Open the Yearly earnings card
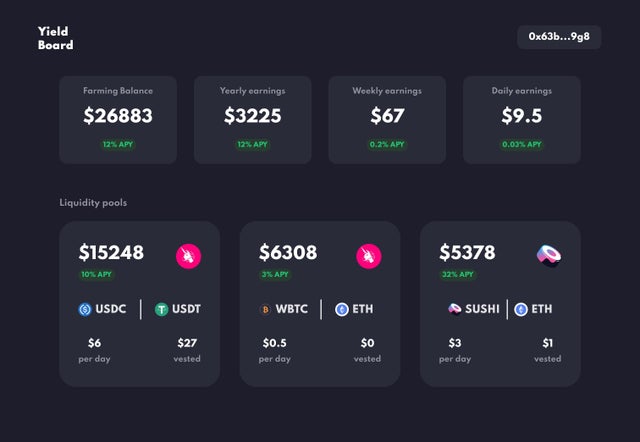Screen dimensions: 640x442 pyautogui.click(x=253, y=120)
